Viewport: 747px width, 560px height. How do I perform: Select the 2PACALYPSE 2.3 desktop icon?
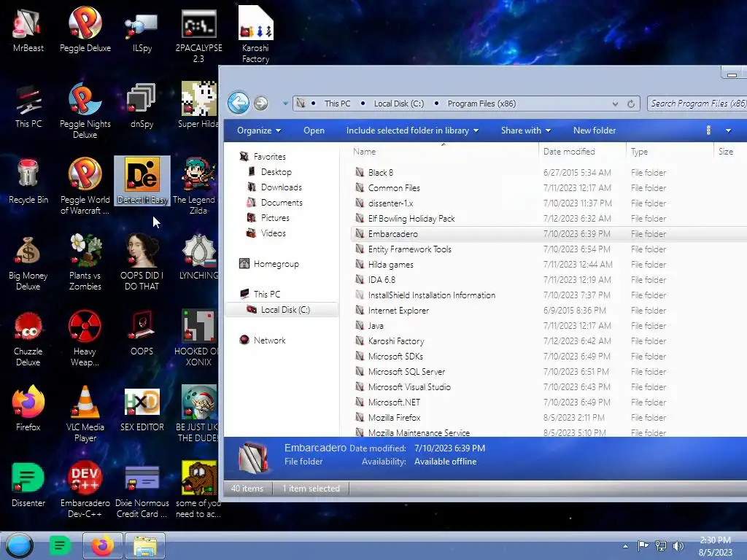198,35
